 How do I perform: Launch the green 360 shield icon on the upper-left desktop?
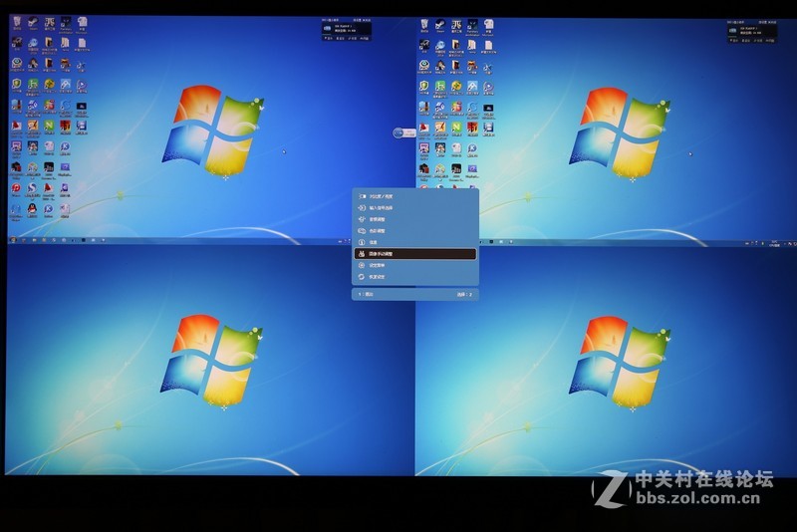17,86
